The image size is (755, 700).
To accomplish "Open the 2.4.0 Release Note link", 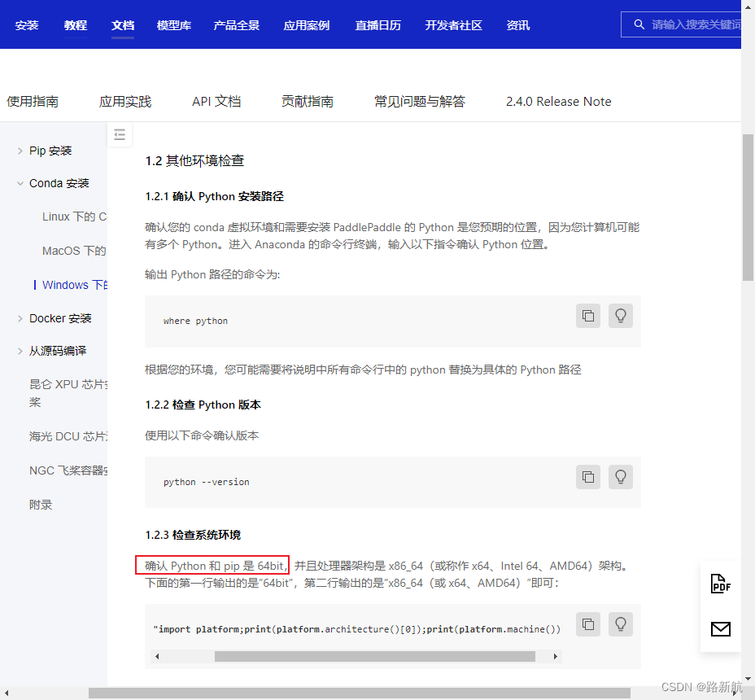I will (558, 101).
